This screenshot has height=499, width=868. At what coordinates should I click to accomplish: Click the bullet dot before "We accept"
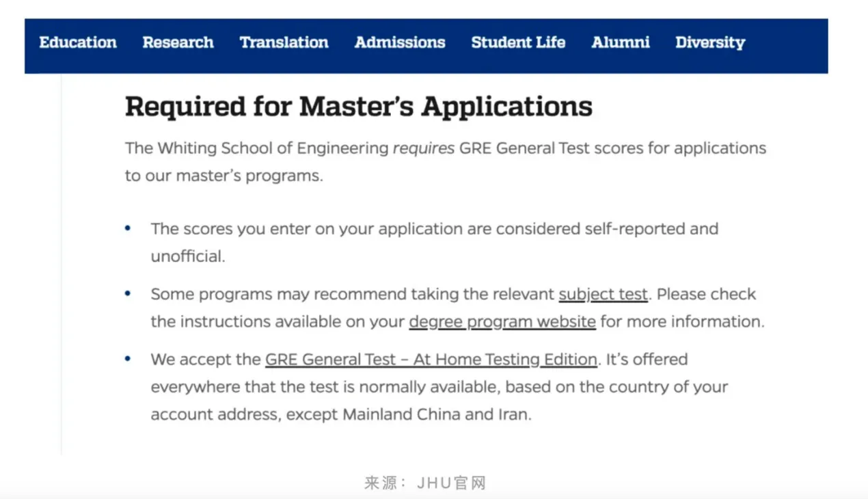(128, 360)
